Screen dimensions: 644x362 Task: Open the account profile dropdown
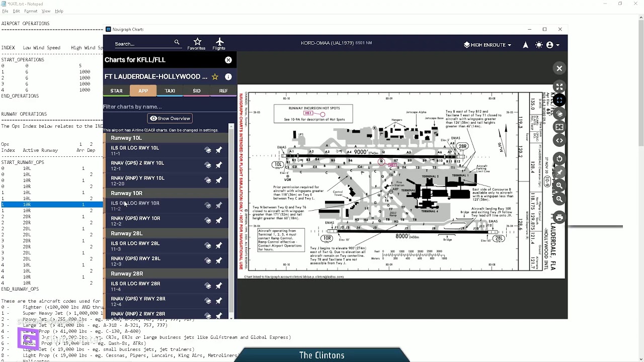tap(552, 45)
